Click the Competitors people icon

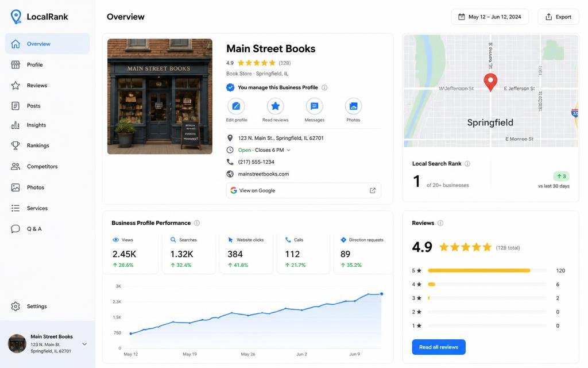click(16, 166)
